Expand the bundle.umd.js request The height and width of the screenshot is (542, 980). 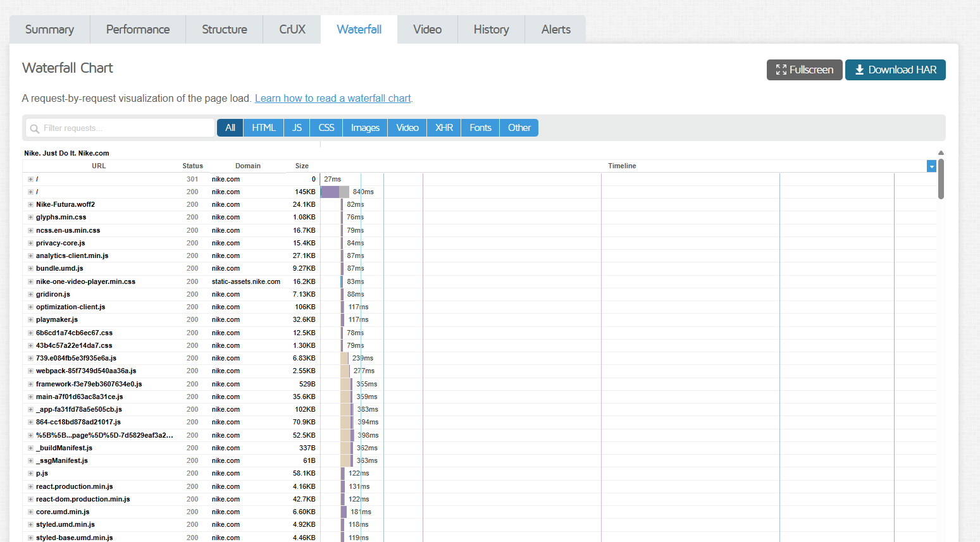tap(30, 269)
